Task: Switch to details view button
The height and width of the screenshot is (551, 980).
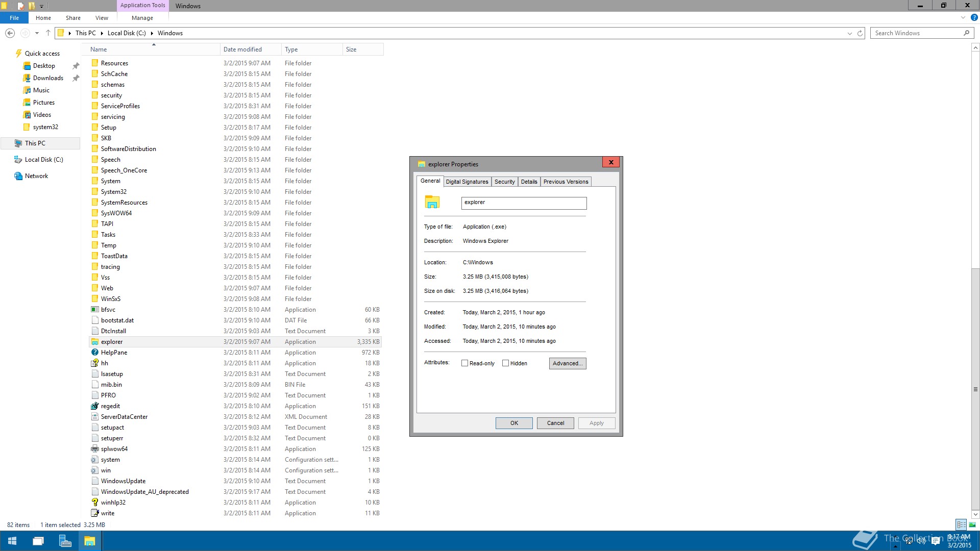Action: 961,524
